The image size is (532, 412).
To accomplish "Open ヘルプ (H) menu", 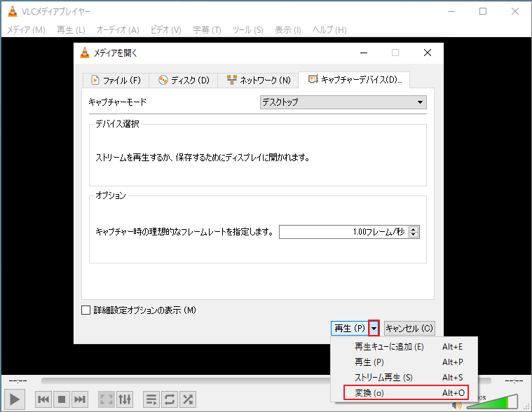I will point(329,30).
